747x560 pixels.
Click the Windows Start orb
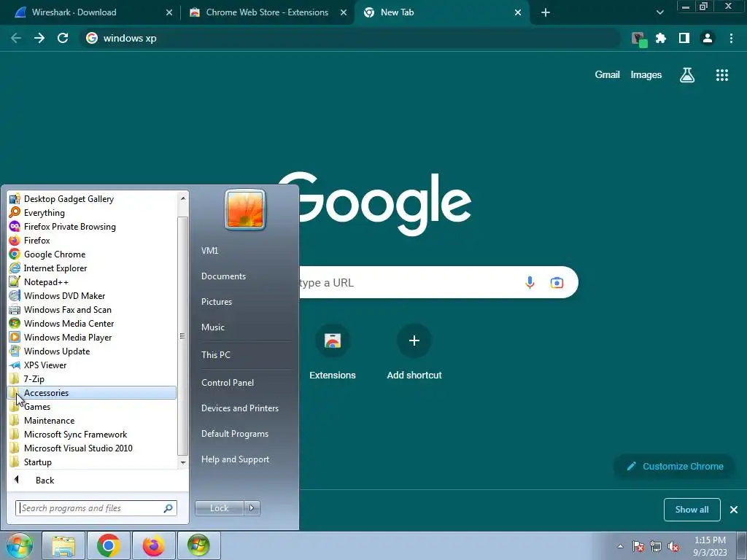click(20, 545)
